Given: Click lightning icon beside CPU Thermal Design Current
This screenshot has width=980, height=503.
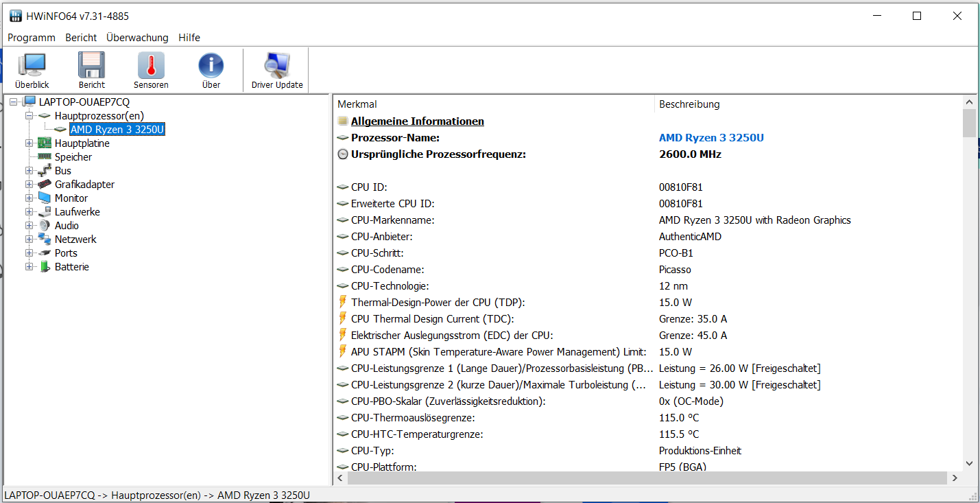Looking at the screenshot, I should tap(343, 318).
